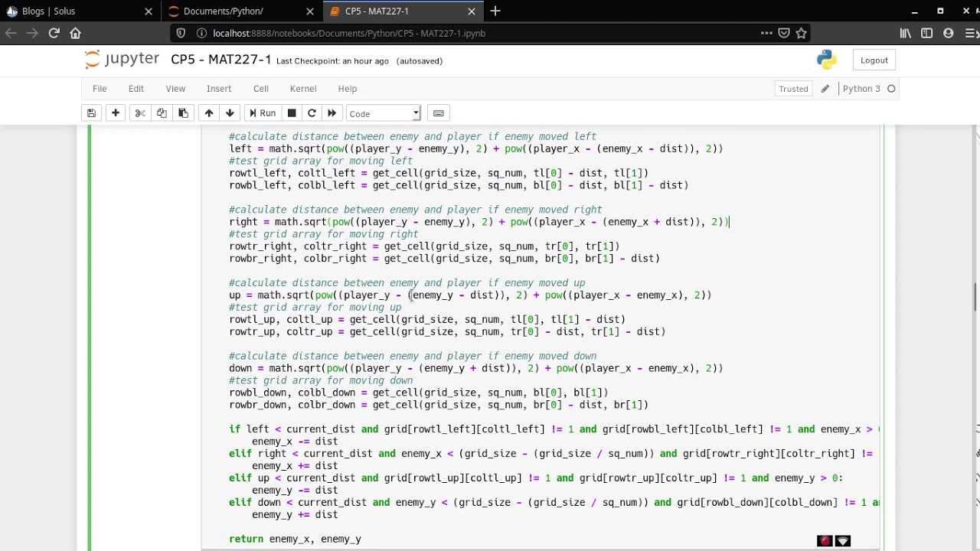Viewport: 980px width, 551px height.
Task: Cut selected cells with scissors icon
Action: coord(140,113)
